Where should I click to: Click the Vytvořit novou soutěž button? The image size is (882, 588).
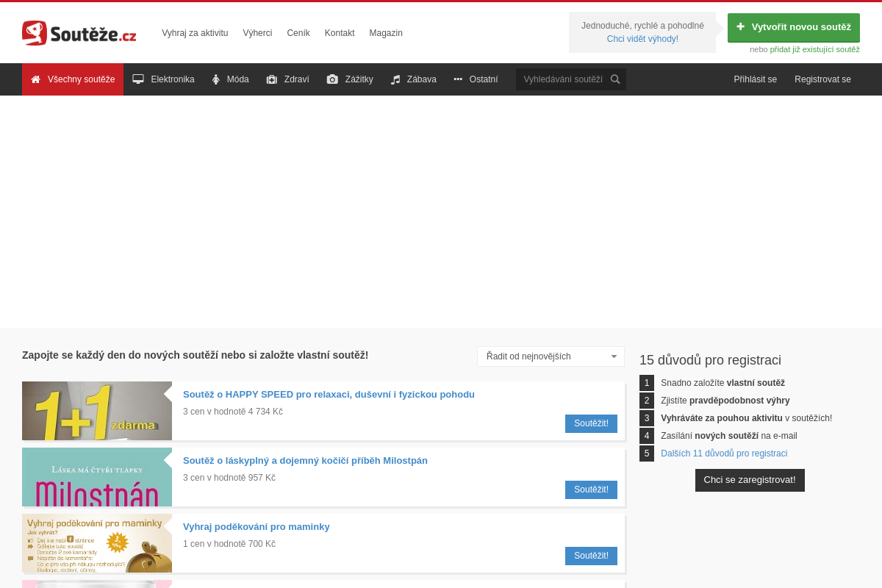point(794,27)
